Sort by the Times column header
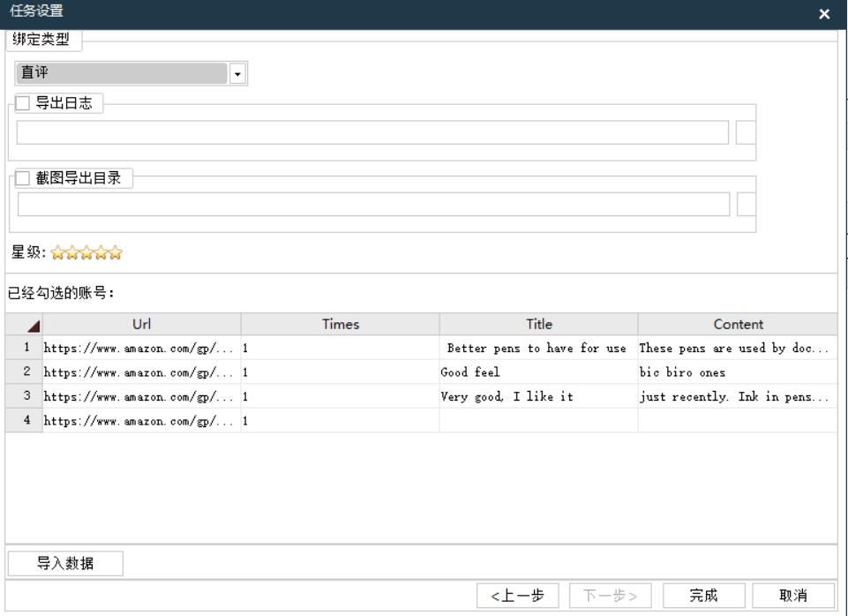The height and width of the screenshot is (616, 848). [341, 325]
